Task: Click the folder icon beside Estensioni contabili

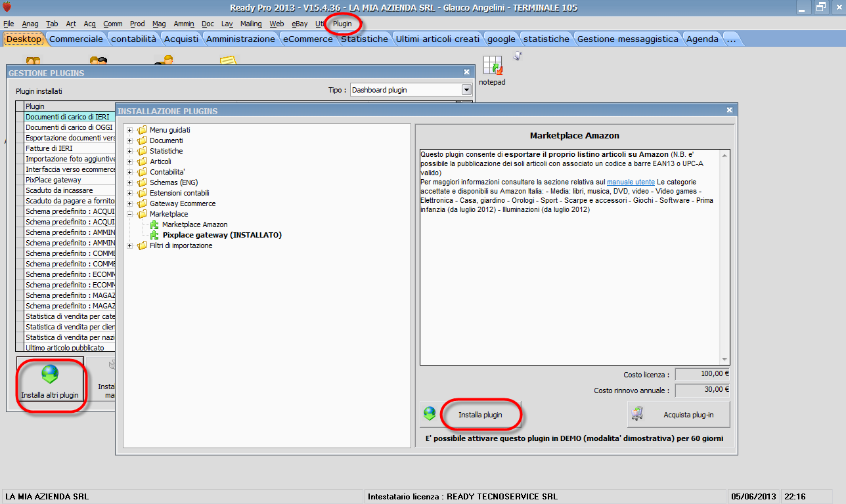Action: [143, 193]
